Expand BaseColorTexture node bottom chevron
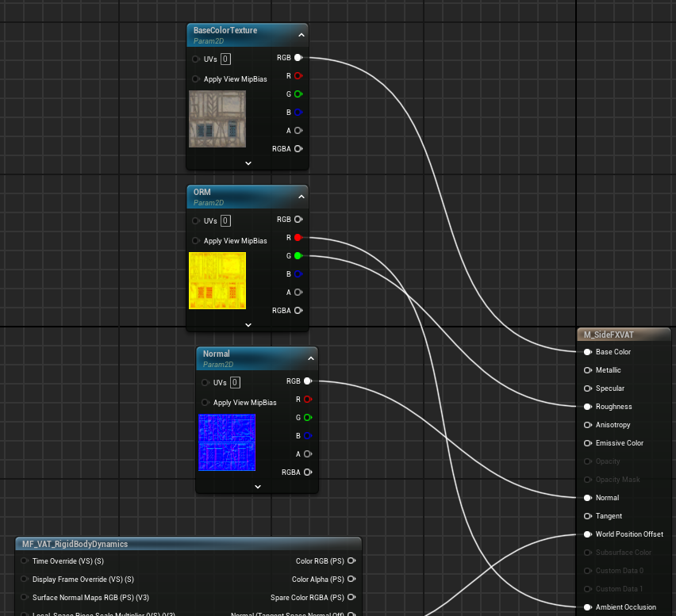676x616 pixels. point(248,163)
